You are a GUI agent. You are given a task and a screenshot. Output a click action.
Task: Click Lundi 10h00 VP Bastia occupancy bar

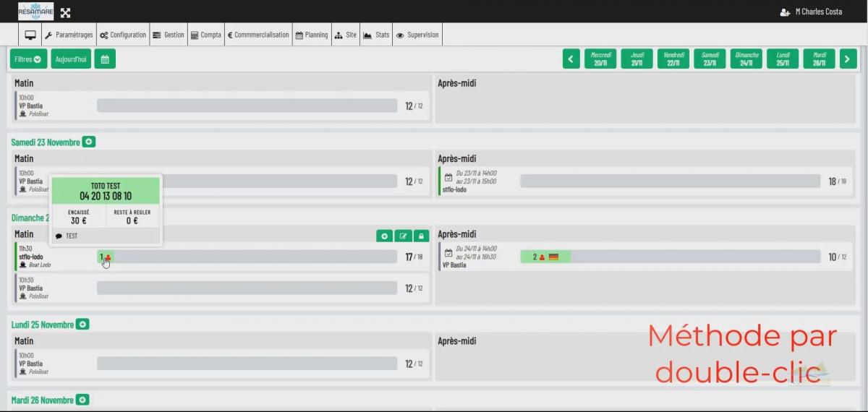click(x=247, y=364)
